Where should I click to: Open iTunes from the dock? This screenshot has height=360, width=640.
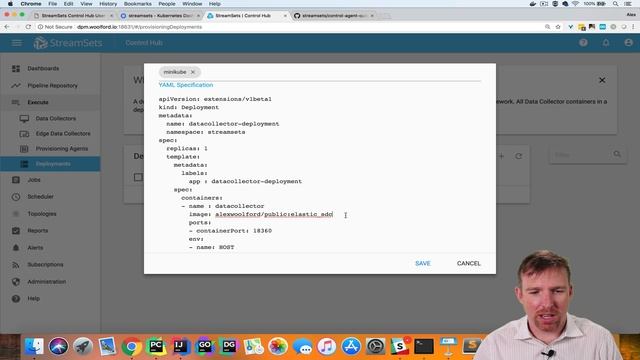[x=327, y=346]
